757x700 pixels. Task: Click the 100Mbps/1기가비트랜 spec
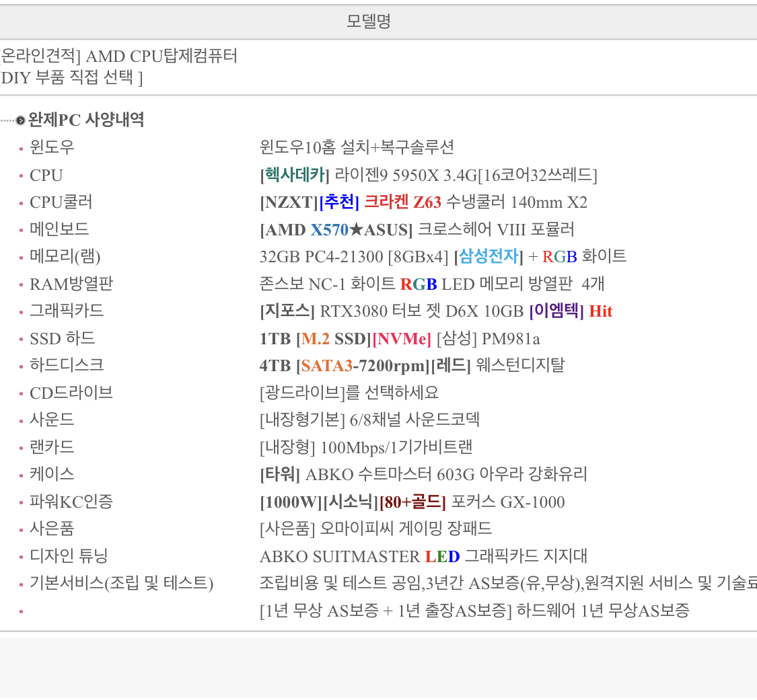tap(366, 447)
